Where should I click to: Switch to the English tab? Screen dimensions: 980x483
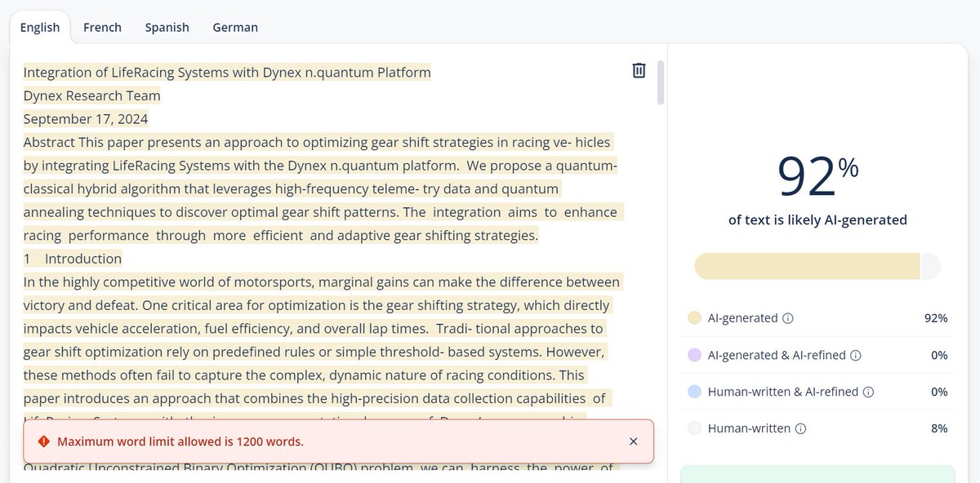[x=40, y=27]
